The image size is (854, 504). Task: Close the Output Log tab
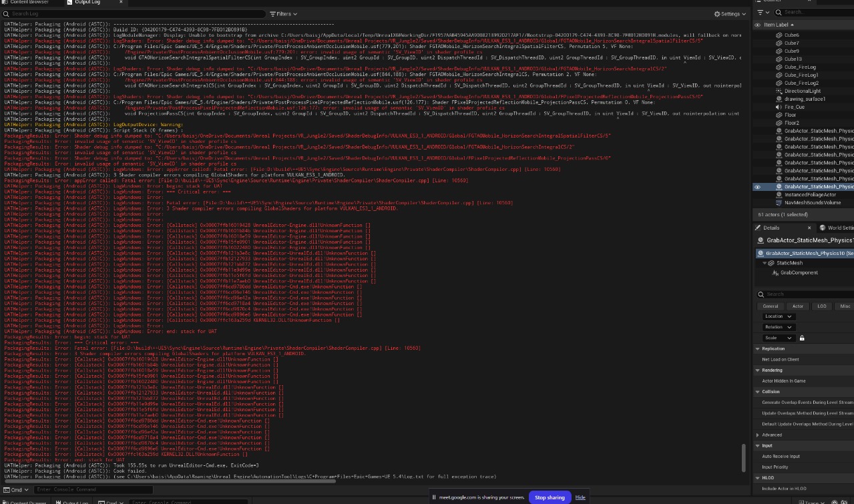pos(122,2)
